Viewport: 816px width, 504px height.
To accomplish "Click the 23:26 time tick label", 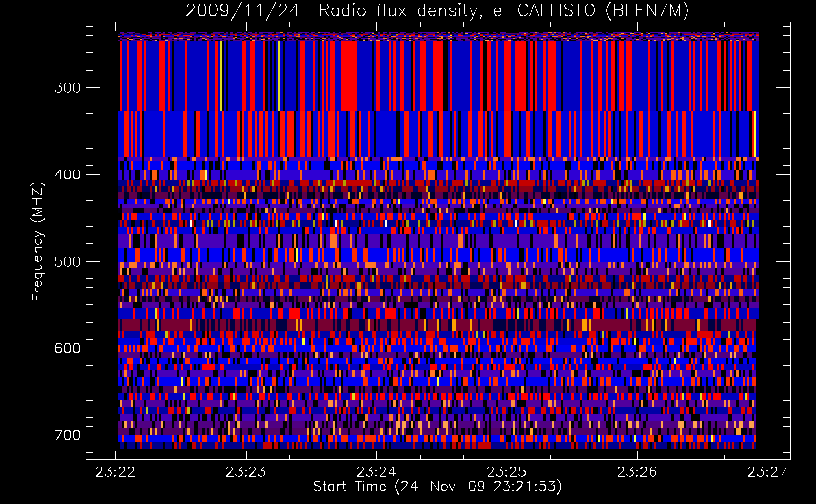I will coord(637,472).
